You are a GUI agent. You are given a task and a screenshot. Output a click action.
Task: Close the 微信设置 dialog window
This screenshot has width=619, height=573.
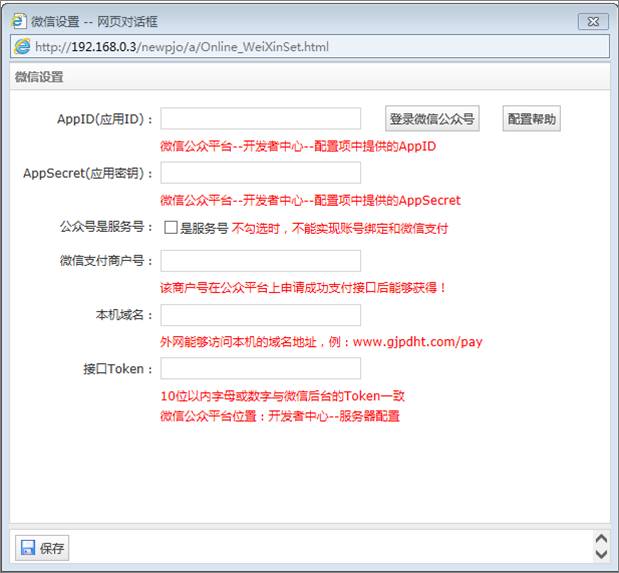click(593, 21)
